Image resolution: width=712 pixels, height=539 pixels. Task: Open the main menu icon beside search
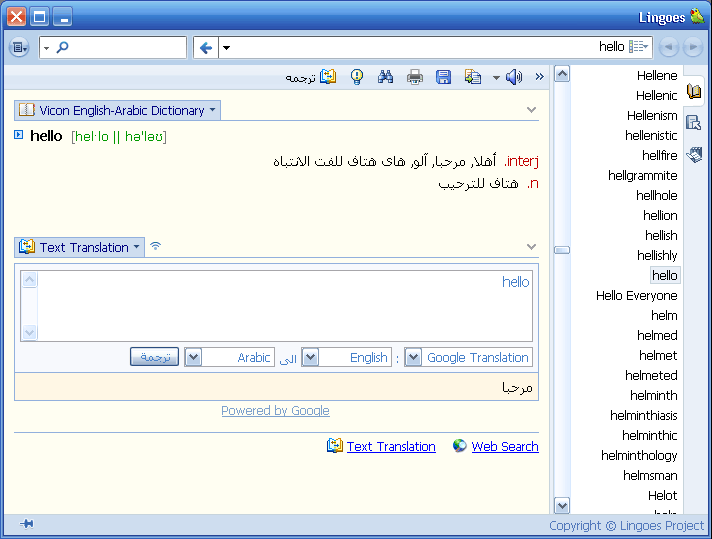pyautogui.click(x=19, y=47)
